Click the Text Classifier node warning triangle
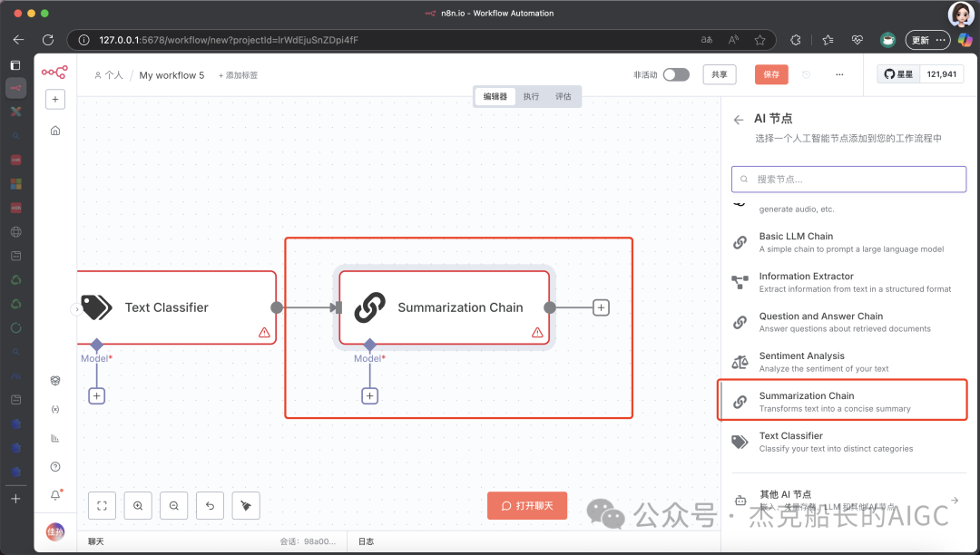Screen dimensions: 980x555 [264, 332]
